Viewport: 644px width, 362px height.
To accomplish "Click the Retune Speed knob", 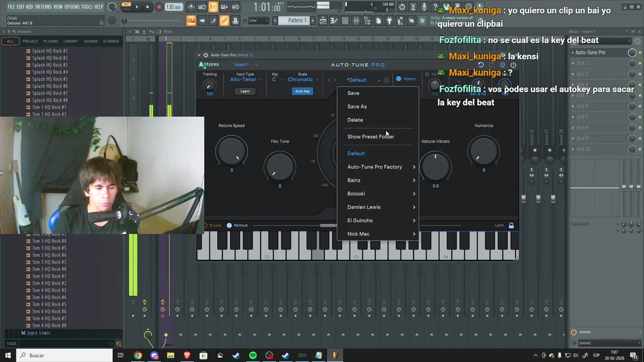I will coord(231,151).
